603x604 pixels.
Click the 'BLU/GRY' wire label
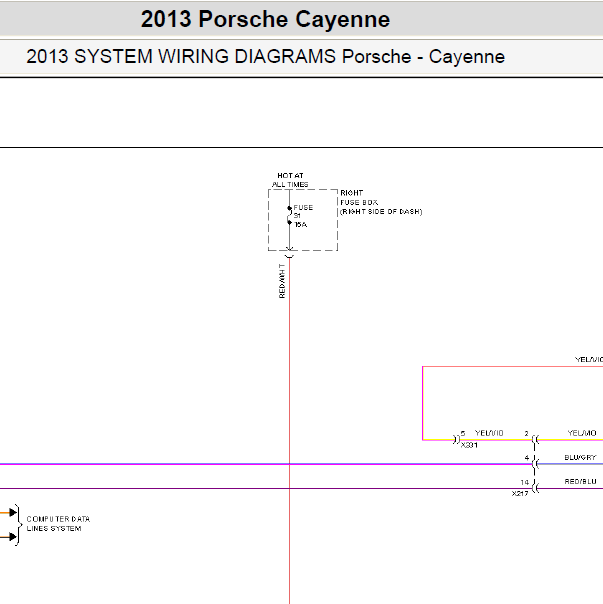(580, 457)
